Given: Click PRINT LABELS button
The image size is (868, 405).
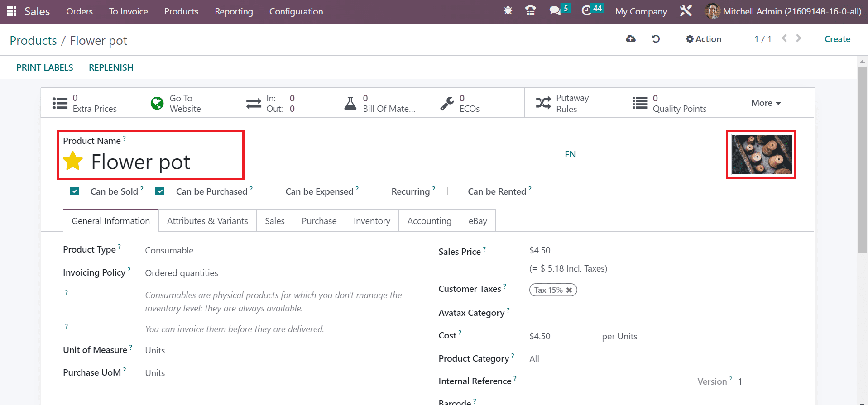Looking at the screenshot, I should click(45, 67).
